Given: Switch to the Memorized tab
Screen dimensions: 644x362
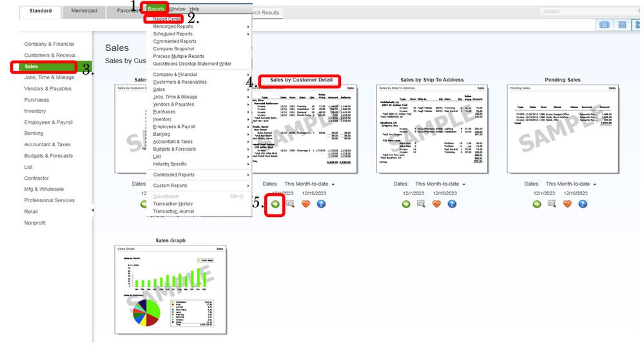Looking at the screenshot, I should pyautogui.click(x=84, y=11).
